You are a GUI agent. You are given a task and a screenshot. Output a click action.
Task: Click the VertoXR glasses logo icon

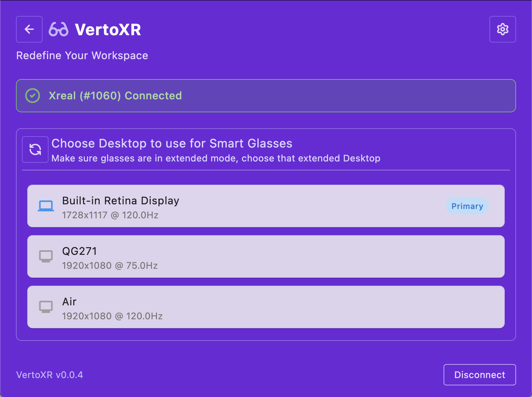click(59, 29)
